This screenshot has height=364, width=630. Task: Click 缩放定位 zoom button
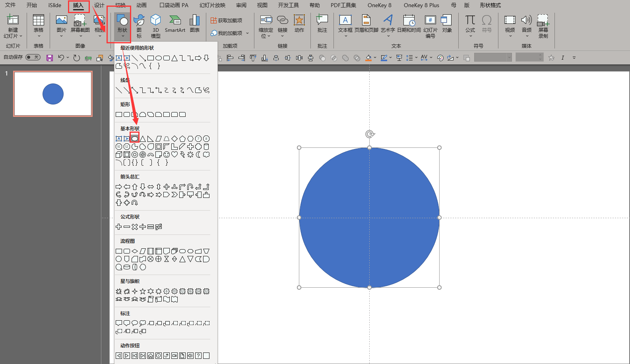pos(266,26)
